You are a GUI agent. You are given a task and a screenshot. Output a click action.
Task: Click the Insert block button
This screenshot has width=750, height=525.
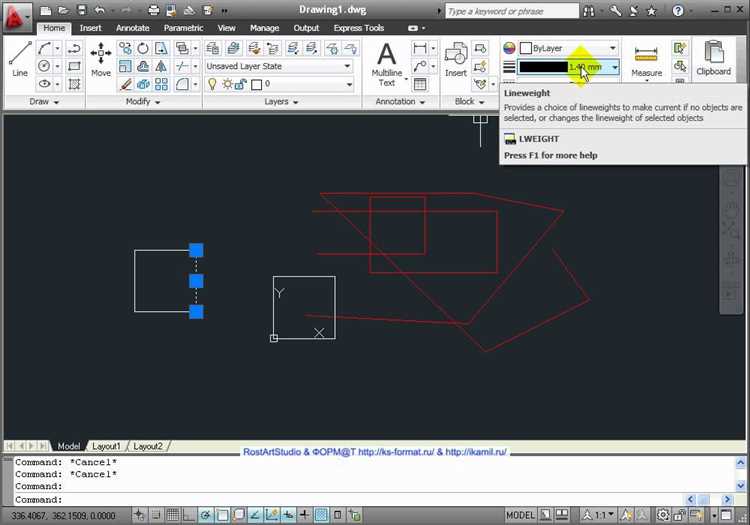click(456, 59)
